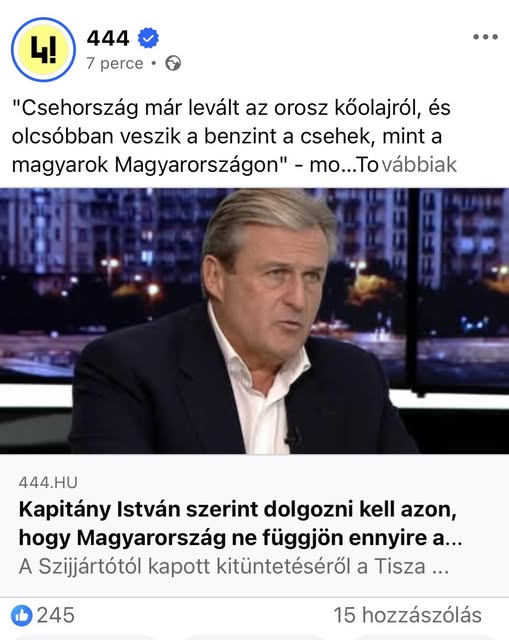The height and width of the screenshot is (640, 509).
Task: Click the second headline line 'hogy Magyarország'
Action: 240,538
